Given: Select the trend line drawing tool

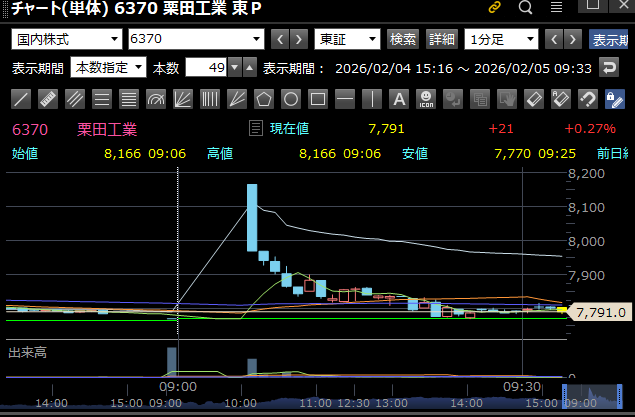Looking at the screenshot, I should 21,99.
